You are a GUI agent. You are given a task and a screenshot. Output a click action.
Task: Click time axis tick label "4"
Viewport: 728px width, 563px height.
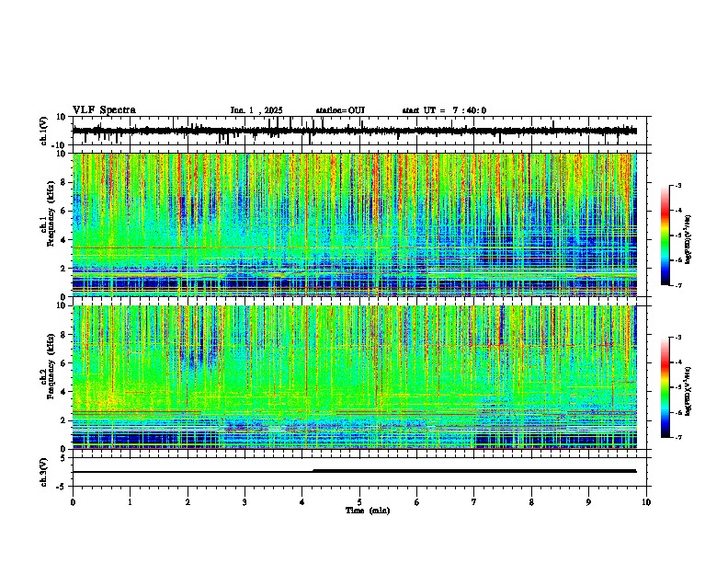pos(302,502)
